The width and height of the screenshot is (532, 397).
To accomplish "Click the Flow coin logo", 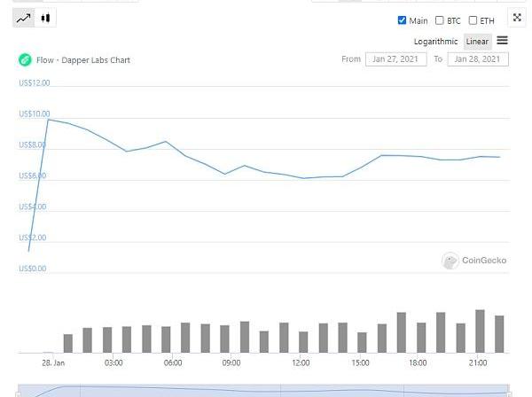I will (x=25, y=60).
